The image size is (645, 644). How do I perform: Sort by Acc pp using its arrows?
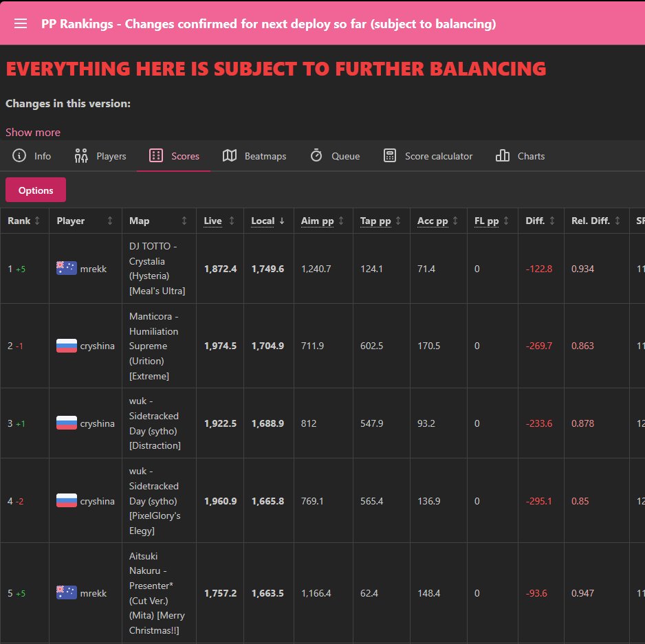(455, 221)
